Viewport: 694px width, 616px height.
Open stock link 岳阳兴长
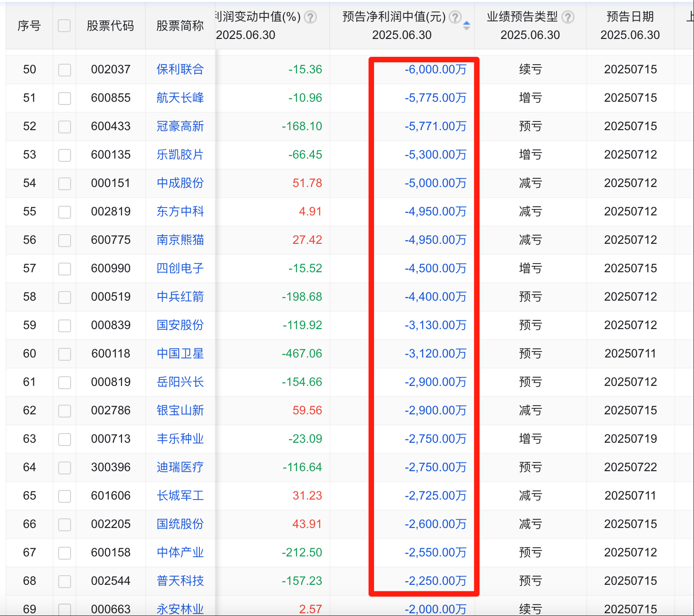tap(180, 382)
